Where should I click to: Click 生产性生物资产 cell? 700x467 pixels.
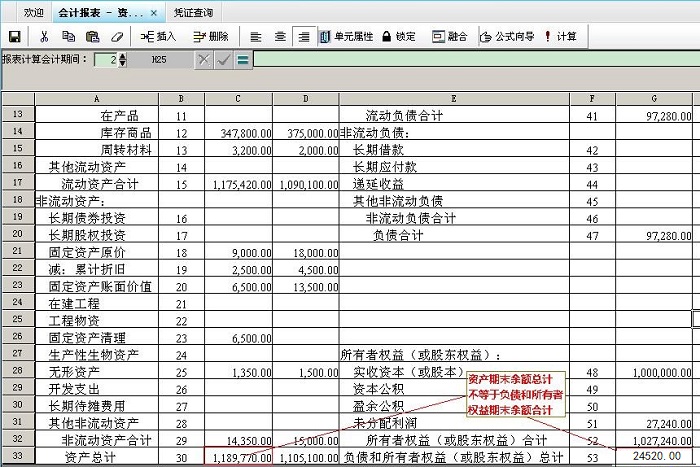tap(97, 355)
